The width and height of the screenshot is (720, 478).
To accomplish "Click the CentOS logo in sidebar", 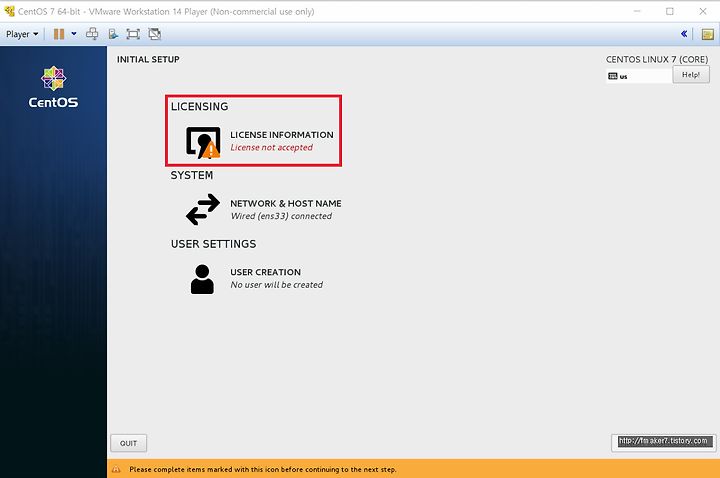I will [x=53, y=87].
